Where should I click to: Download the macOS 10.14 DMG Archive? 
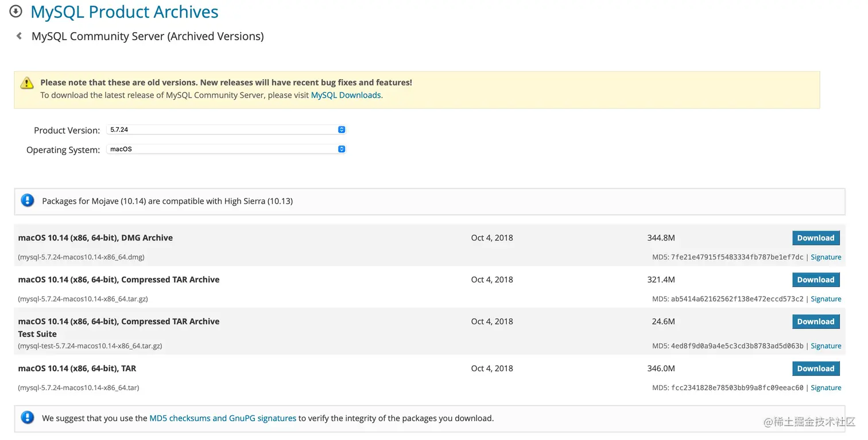tap(816, 238)
